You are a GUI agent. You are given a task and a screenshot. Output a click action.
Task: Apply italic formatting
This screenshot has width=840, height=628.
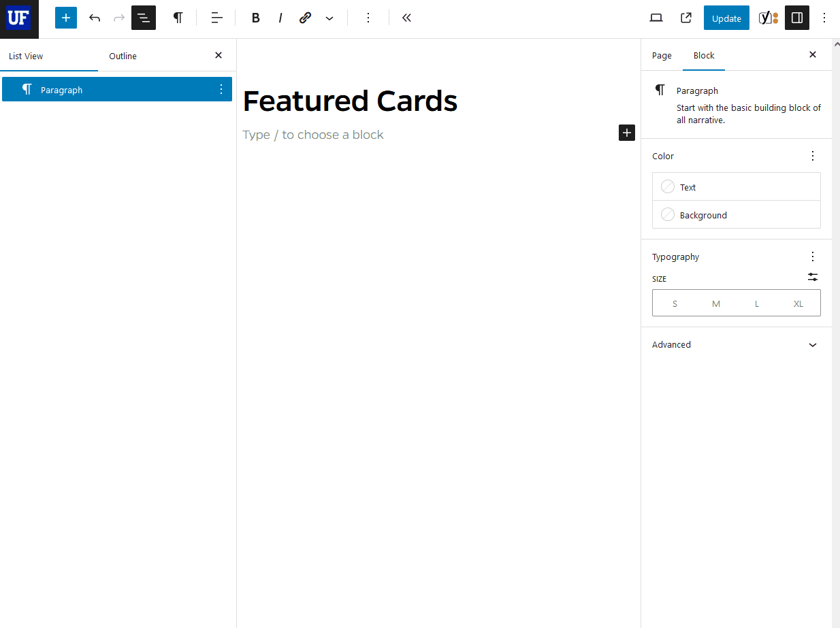(x=280, y=18)
